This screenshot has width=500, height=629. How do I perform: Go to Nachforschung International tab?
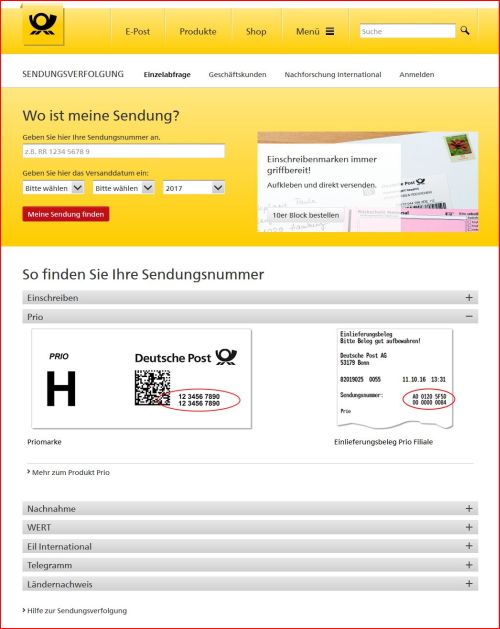[333, 75]
